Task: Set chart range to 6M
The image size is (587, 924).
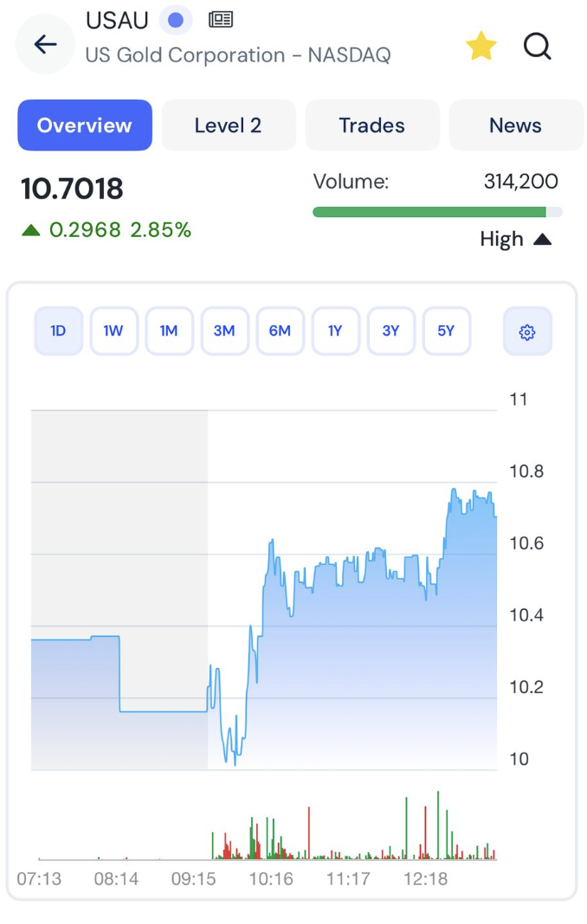Action: (280, 331)
